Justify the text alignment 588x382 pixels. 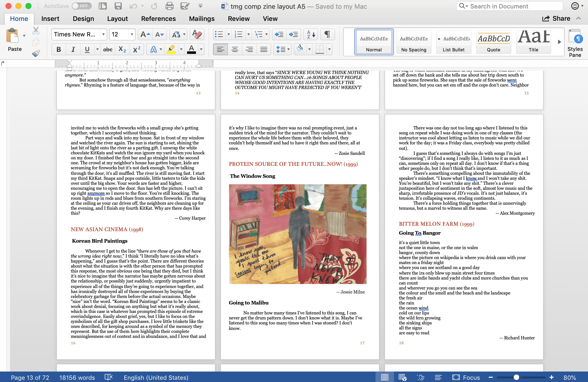coord(264,49)
